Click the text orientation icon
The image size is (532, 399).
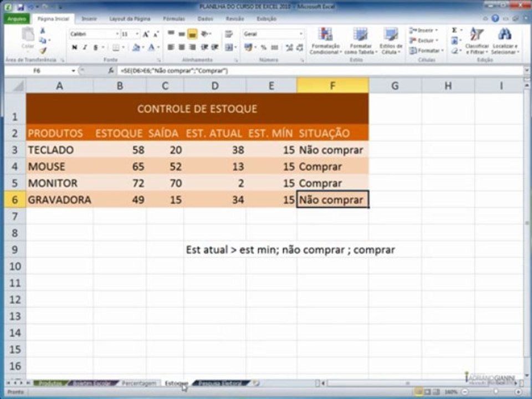point(205,34)
